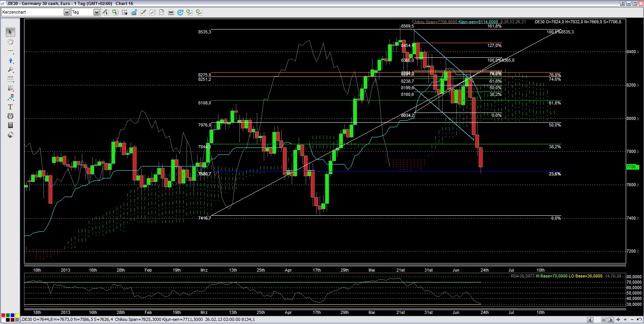Click the plus zoom-in button at bottom right

coord(625,320)
